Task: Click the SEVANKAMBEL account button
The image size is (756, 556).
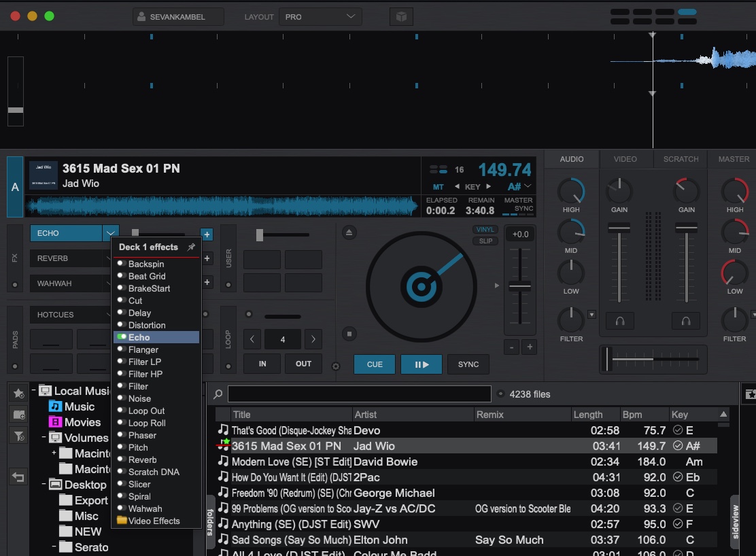Action: [x=178, y=17]
